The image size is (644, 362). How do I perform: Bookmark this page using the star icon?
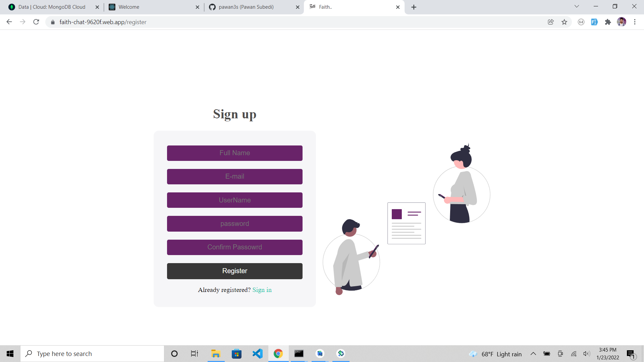tap(565, 22)
